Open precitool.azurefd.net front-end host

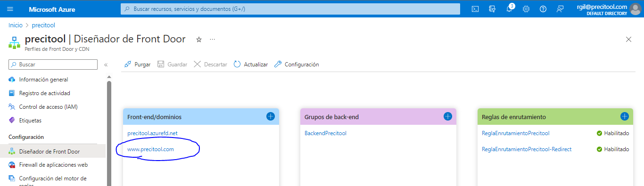click(152, 133)
